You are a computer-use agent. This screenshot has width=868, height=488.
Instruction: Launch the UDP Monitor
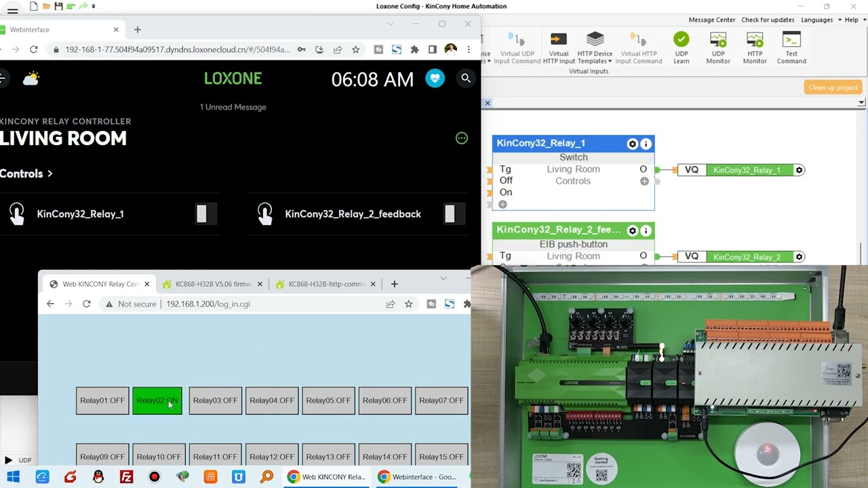718,47
